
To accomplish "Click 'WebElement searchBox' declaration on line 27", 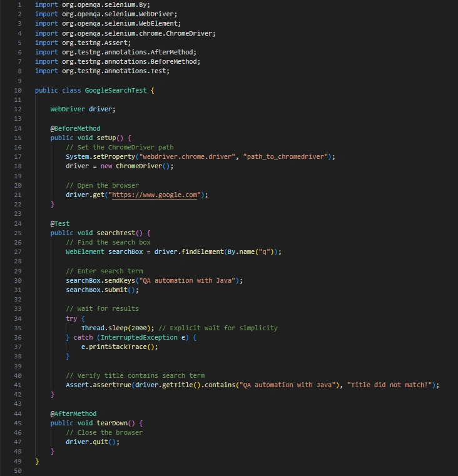I will click(104, 252).
